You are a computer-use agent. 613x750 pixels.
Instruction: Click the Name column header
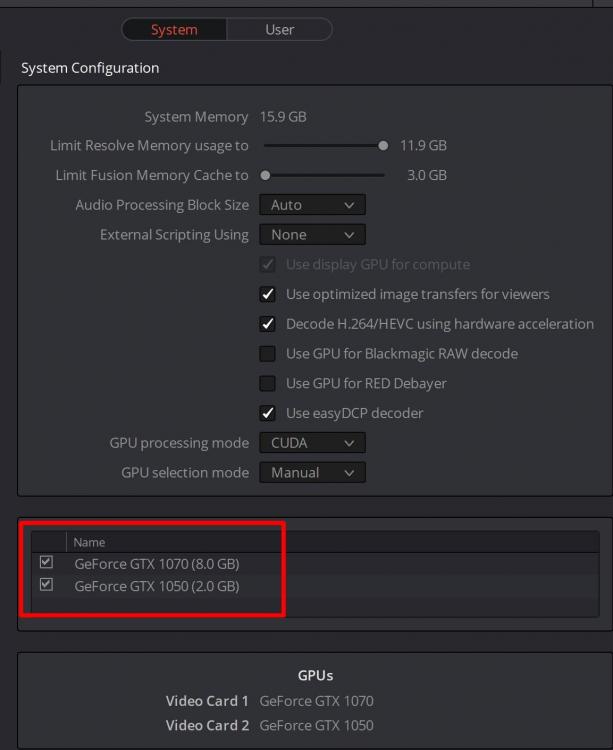[89, 542]
